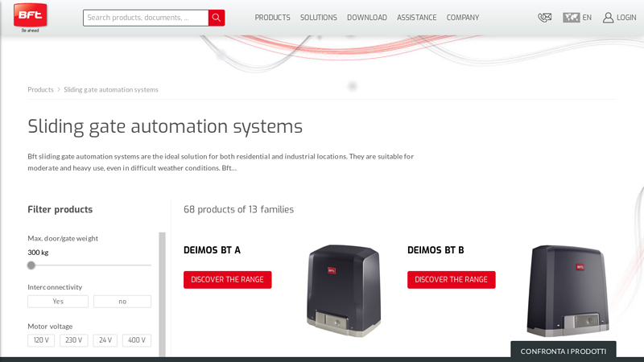This screenshot has width=644, height=362.
Task: Click the user profile login icon
Action: click(x=609, y=18)
